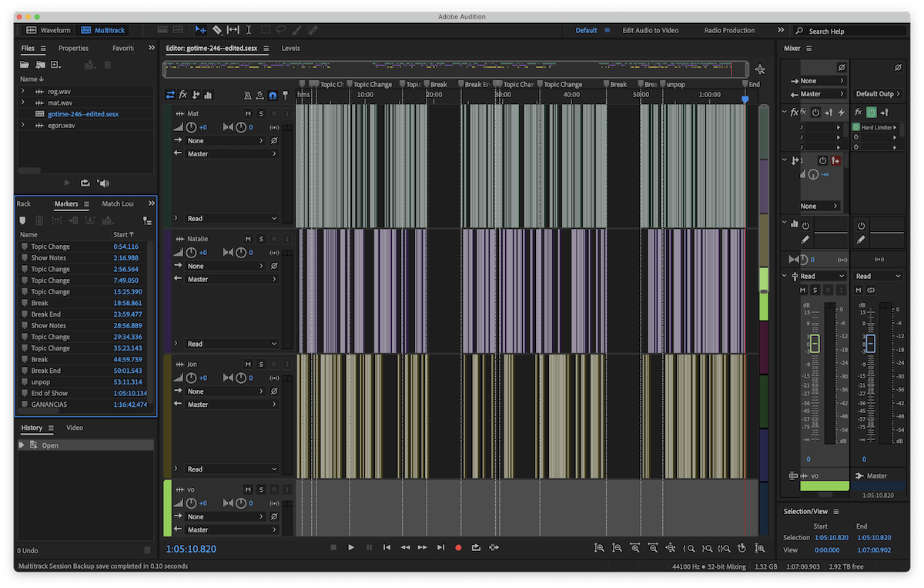The height and width of the screenshot is (588, 924).
Task: Click Zoom to Selection icon at far right
Action: 760,548
